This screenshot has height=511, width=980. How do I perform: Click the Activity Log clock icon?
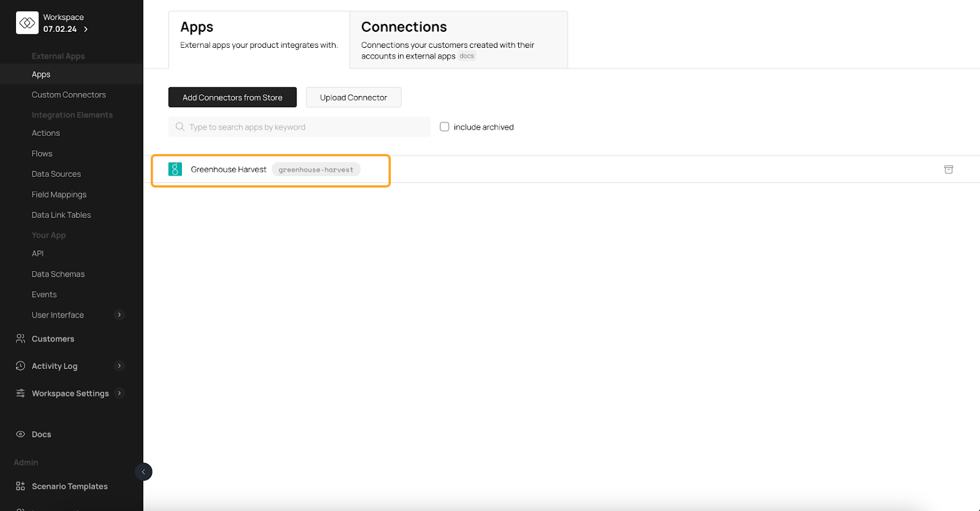point(20,366)
